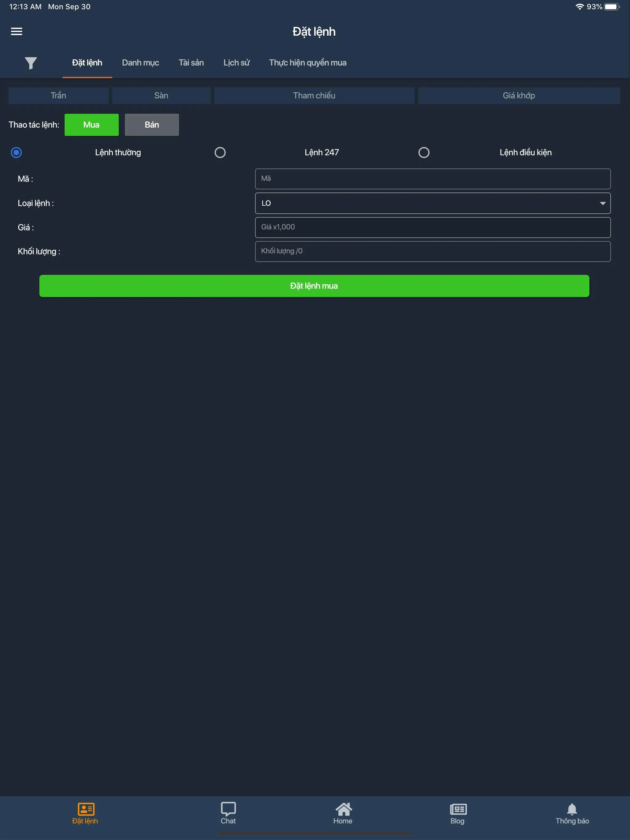Select Lệnh 247 radio button
Image resolution: width=630 pixels, height=840 pixels.
pyautogui.click(x=220, y=153)
